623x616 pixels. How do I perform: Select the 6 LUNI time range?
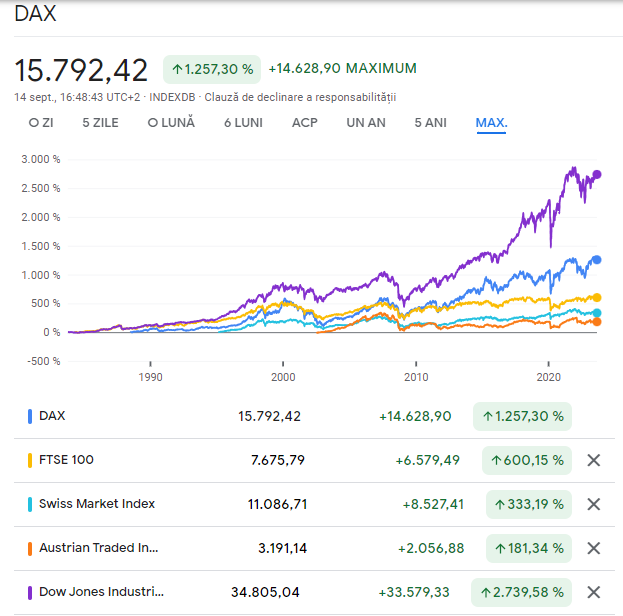tap(244, 123)
